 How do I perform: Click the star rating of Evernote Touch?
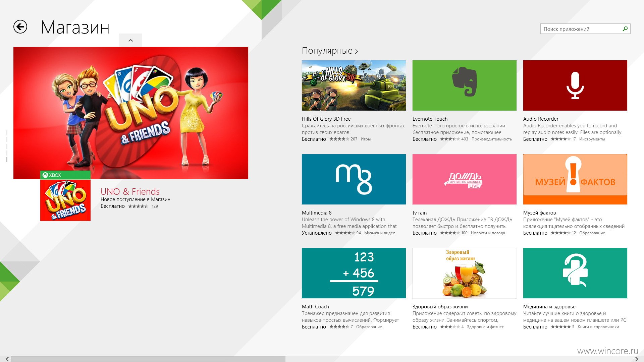[450, 139]
